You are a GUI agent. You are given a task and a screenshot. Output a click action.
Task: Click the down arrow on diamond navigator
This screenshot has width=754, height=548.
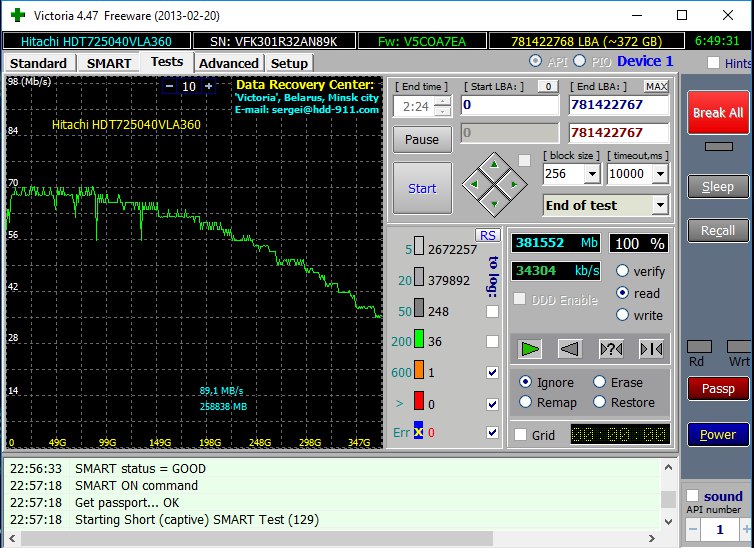(494, 204)
